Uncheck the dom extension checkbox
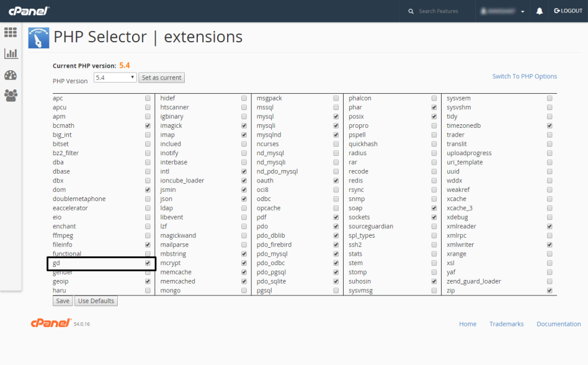 pos(148,190)
